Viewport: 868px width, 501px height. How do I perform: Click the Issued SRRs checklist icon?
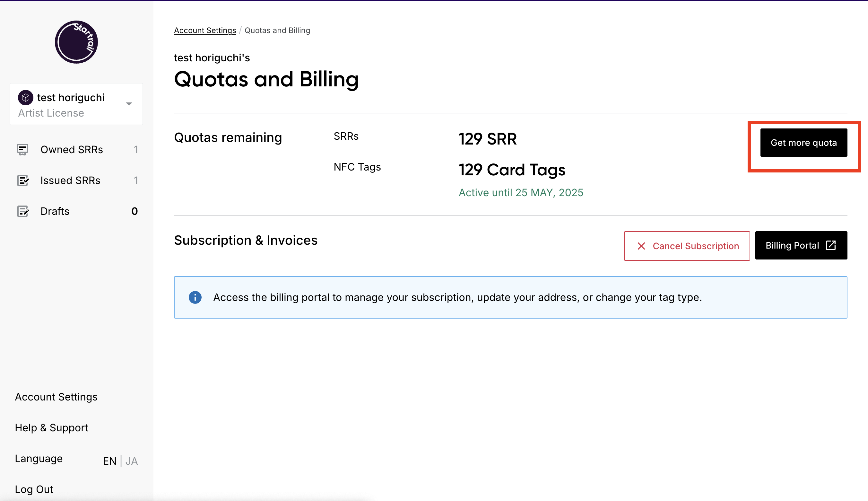23,180
